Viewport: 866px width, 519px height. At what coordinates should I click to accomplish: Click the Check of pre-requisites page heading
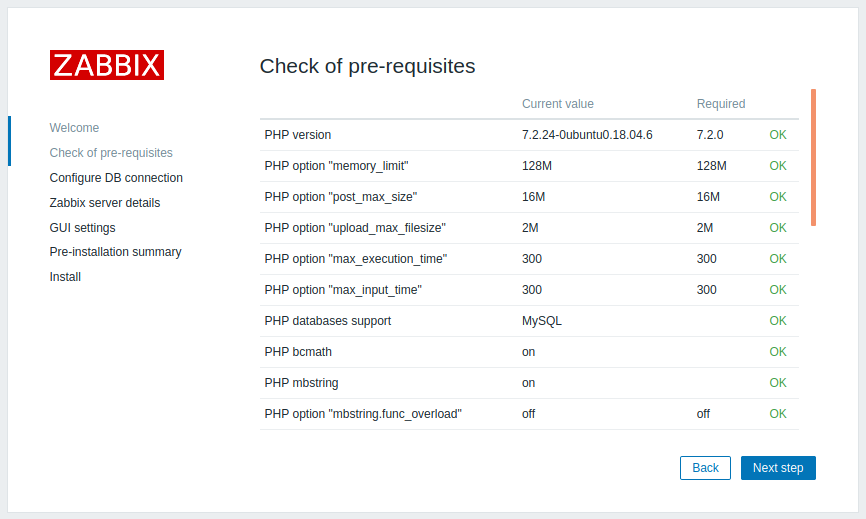click(x=367, y=66)
